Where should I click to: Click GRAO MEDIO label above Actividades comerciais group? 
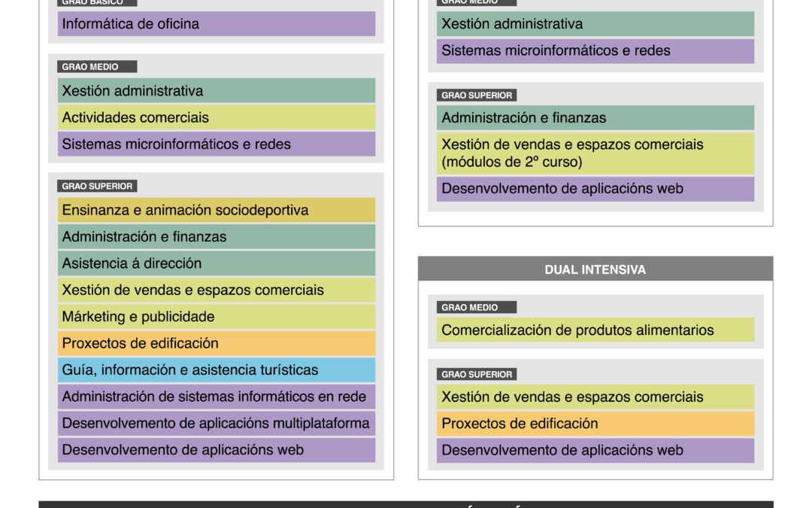[x=97, y=66]
